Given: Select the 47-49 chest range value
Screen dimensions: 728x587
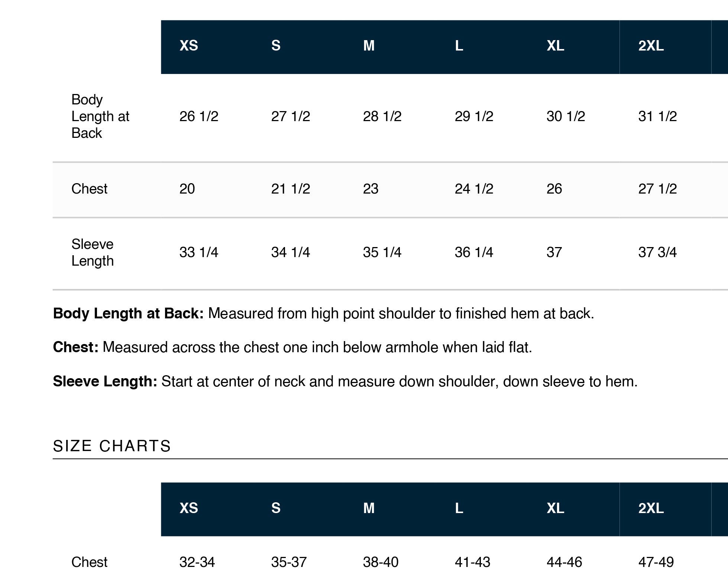Looking at the screenshot, I should tap(656, 562).
